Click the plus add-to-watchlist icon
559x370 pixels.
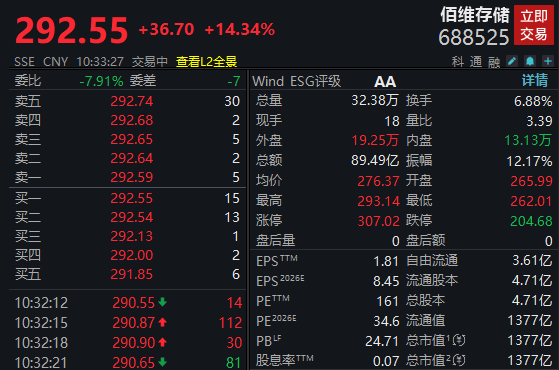(548, 61)
